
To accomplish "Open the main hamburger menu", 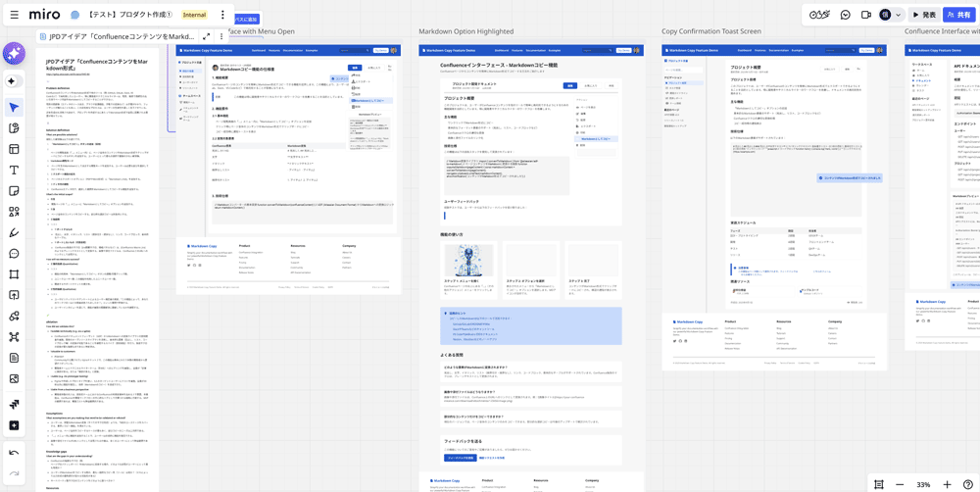I will point(14,16).
